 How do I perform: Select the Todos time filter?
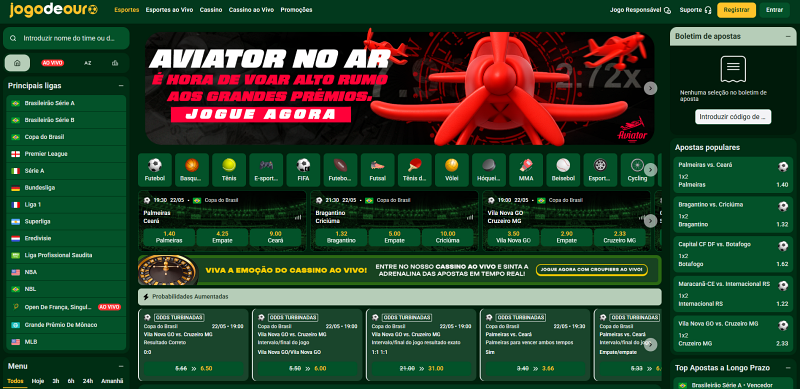pyautogui.click(x=15, y=381)
